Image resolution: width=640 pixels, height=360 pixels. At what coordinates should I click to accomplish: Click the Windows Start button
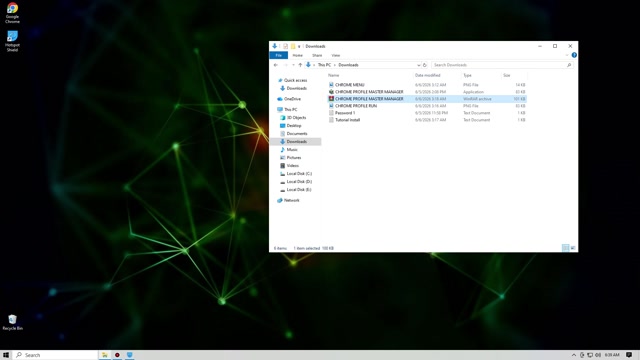coord(6,355)
